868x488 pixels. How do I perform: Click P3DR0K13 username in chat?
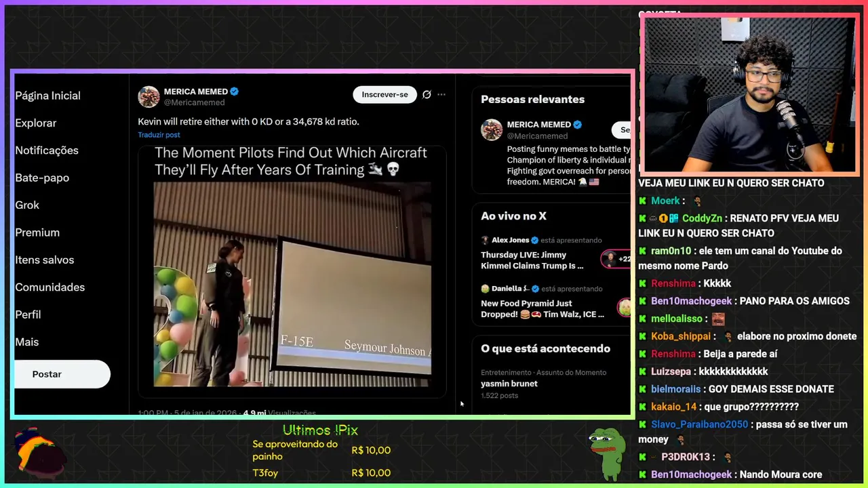(686, 457)
